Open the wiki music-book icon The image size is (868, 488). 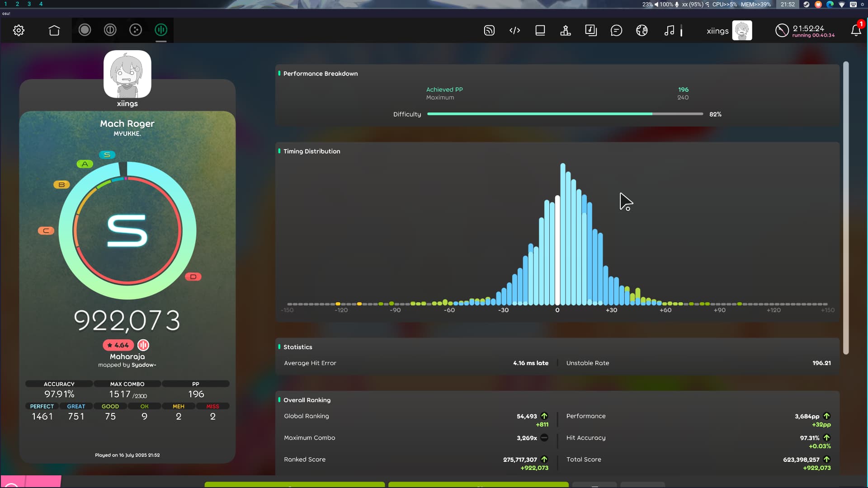[x=591, y=30]
